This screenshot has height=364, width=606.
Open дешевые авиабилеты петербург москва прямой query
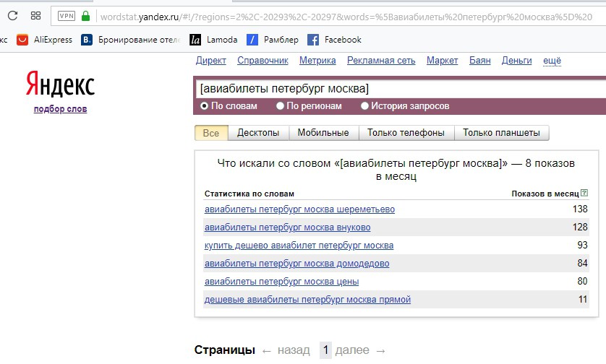point(307,300)
